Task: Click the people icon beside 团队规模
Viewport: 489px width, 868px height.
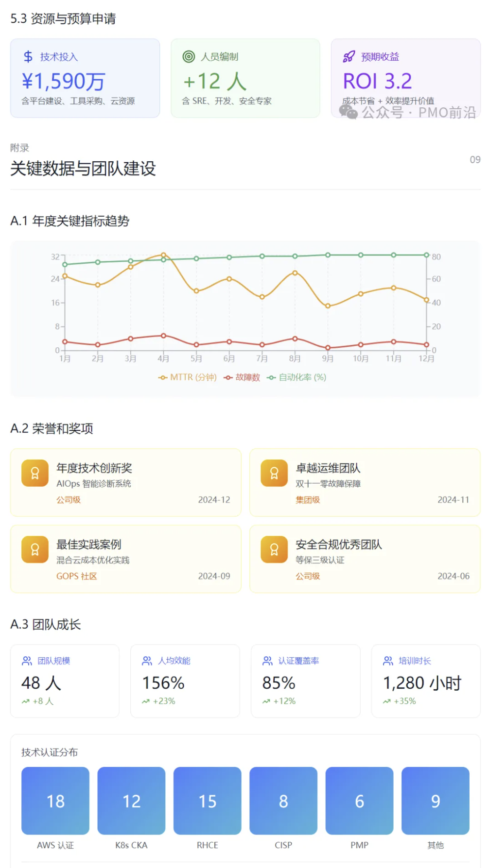Action: [x=27, y=661]
